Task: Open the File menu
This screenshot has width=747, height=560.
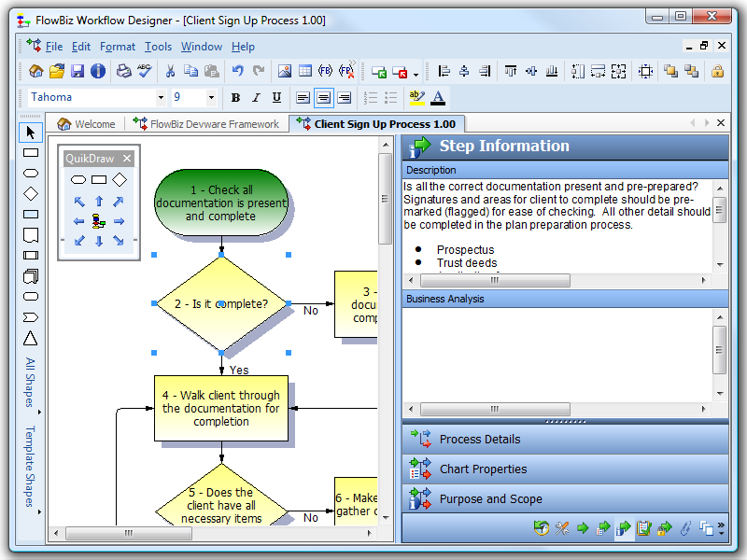Action: click(x=54, y=47)
